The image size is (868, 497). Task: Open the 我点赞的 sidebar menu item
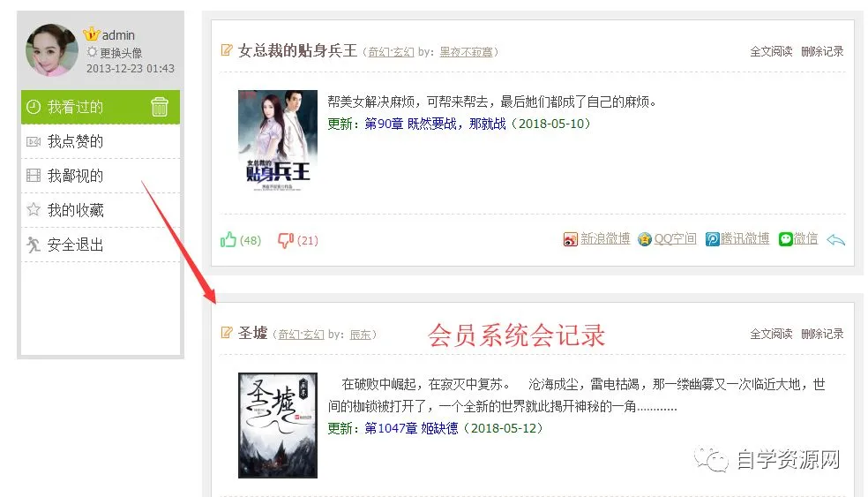(101, 142)
